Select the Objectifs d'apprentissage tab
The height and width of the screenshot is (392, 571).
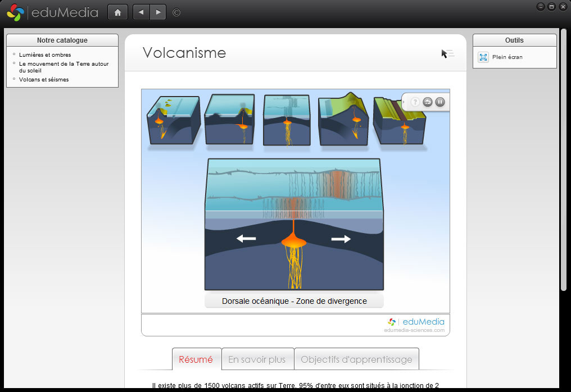tap(356, 359)
